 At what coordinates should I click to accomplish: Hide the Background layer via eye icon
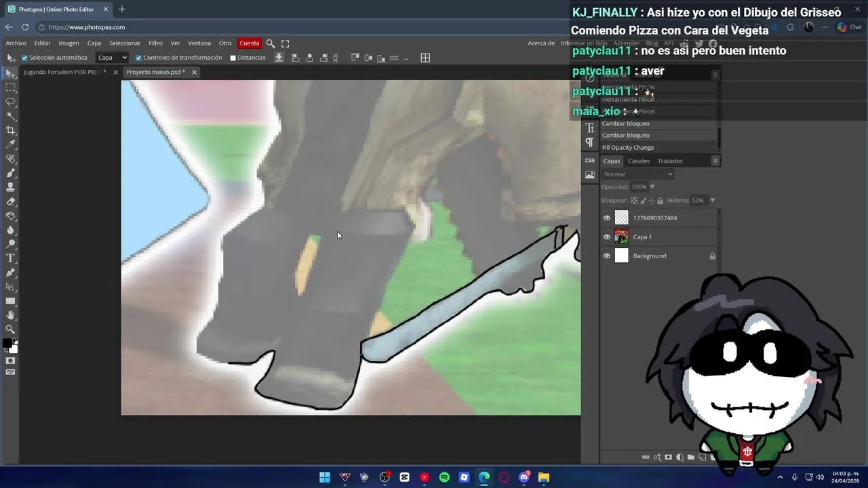tap(607, 256)
